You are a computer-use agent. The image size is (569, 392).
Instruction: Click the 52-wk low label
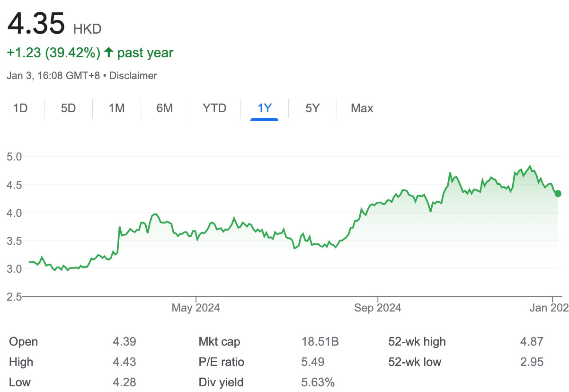pyautogui.click(x=415, y=362)
